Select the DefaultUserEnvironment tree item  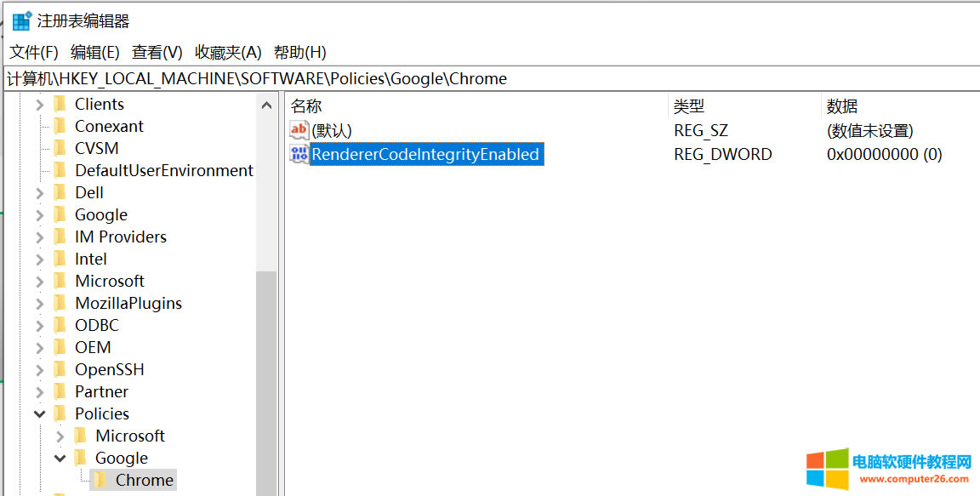pos(163,170)
